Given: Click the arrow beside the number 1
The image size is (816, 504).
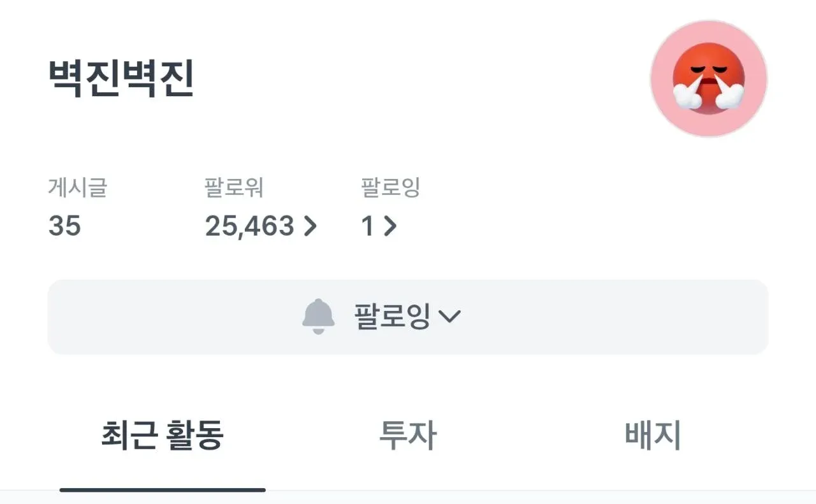Looking at the screenshot, I should point(390,226).
